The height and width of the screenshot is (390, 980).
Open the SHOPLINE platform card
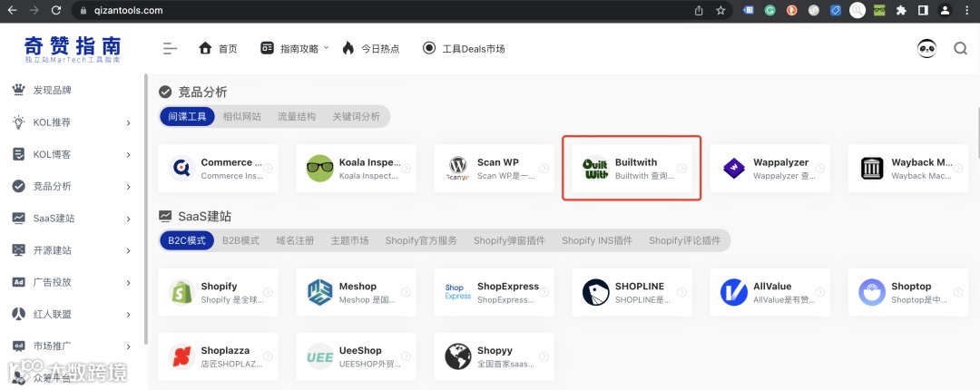point(632,292)
